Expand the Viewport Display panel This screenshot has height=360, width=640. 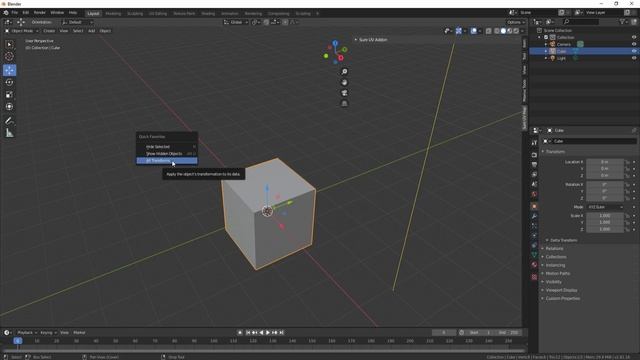click(x=561, y=290)
